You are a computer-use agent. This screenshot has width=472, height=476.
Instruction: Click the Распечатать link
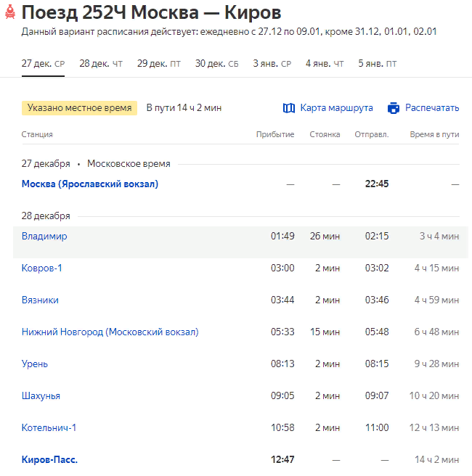coord(432,108)
